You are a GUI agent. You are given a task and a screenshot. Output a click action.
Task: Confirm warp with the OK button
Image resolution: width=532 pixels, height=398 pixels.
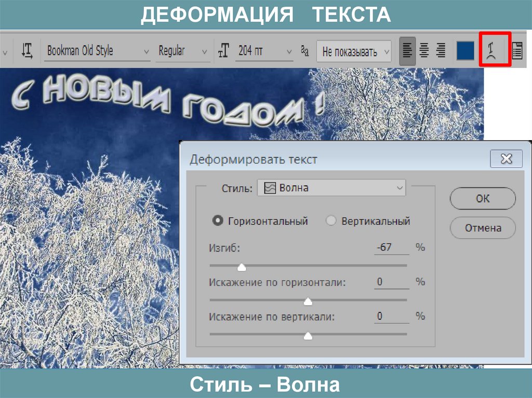483,198
